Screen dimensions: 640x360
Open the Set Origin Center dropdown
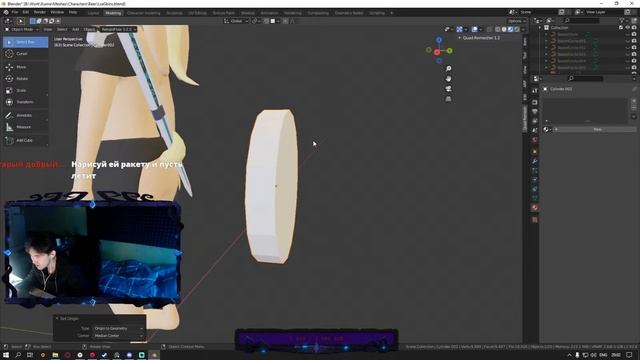(118, 336)
